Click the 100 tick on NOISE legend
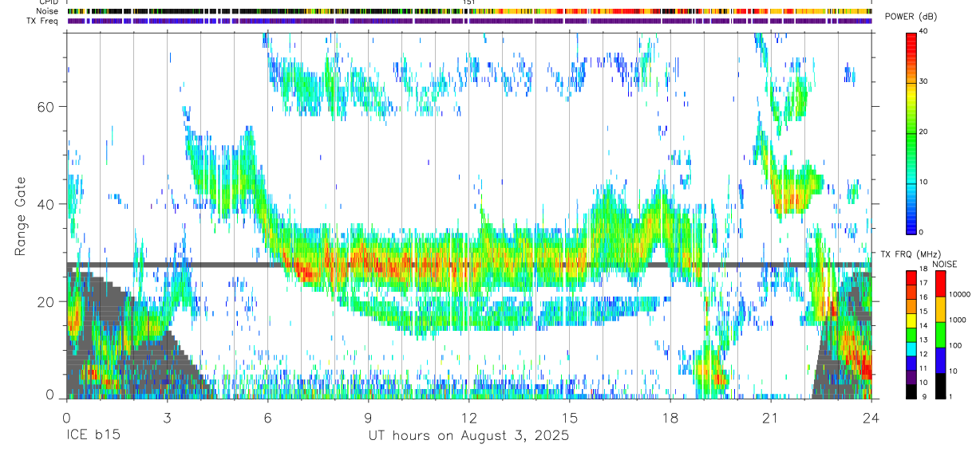Screen dimensions: 980x452 point(955,345)
